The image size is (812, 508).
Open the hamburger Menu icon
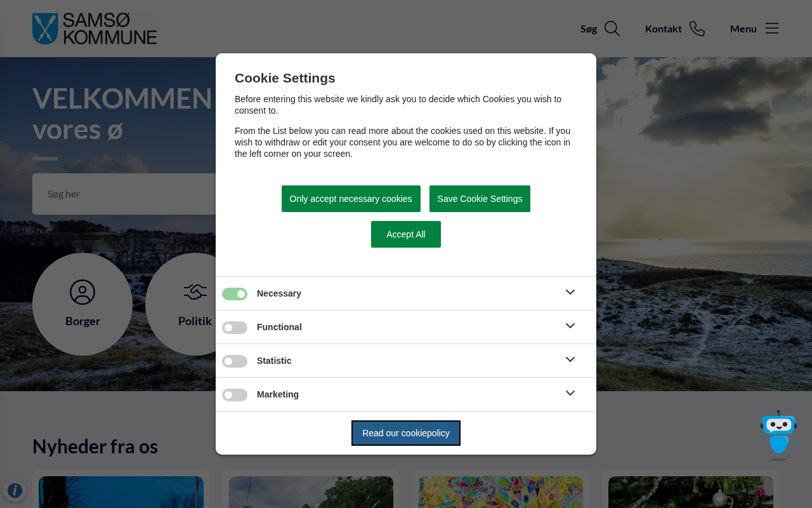(771, 29)
